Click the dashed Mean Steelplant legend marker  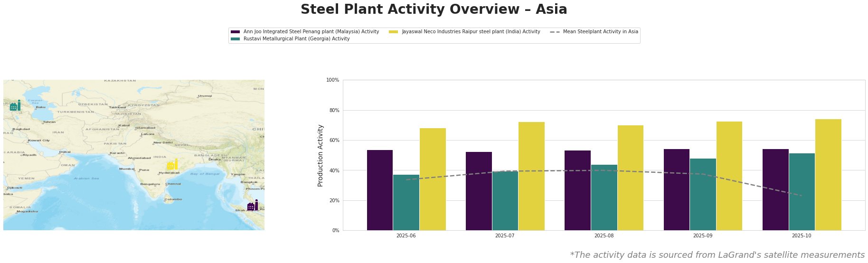click(555, 32)
